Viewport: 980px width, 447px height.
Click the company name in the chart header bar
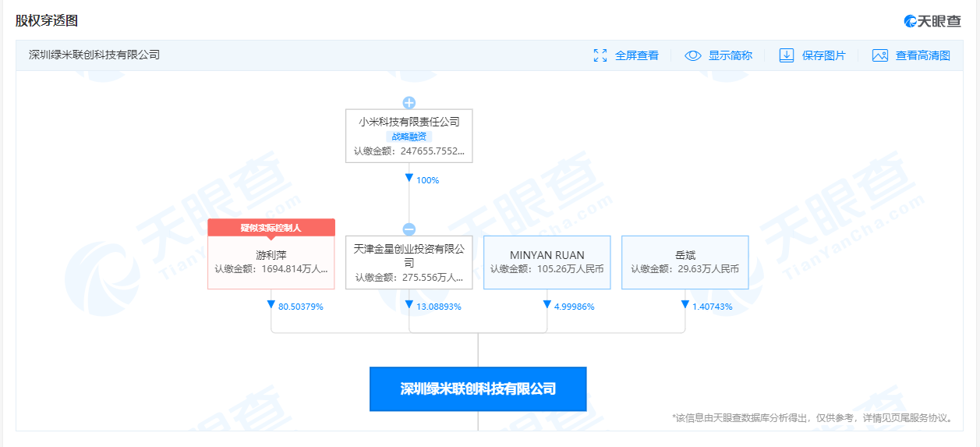tap(94, 55)
